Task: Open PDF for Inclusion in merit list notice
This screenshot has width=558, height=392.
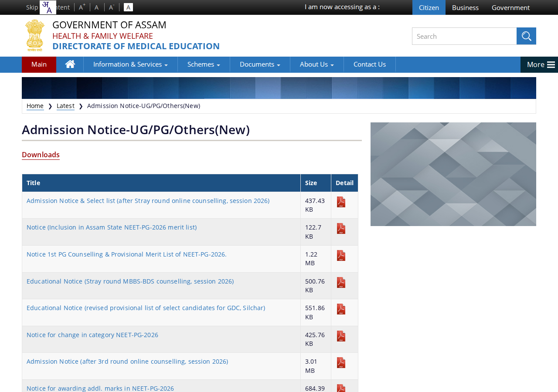Action: tap(341, 229)
